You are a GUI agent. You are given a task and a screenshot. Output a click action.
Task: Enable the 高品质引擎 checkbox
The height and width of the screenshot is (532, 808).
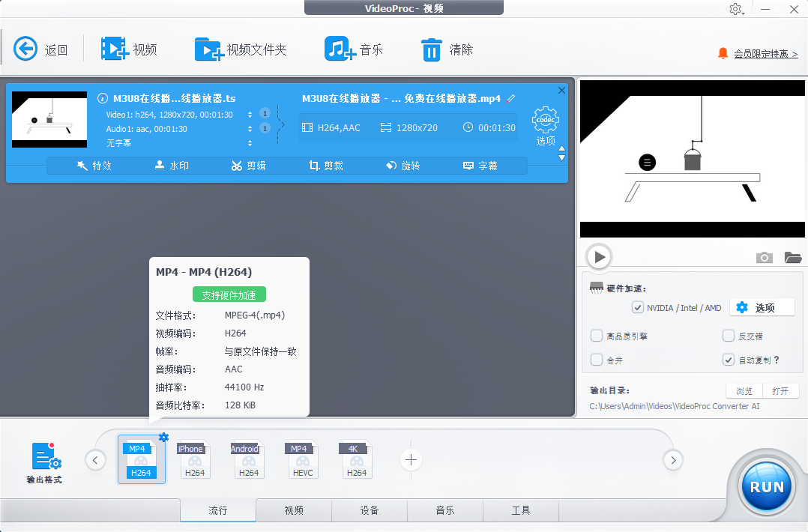point(597,336)
